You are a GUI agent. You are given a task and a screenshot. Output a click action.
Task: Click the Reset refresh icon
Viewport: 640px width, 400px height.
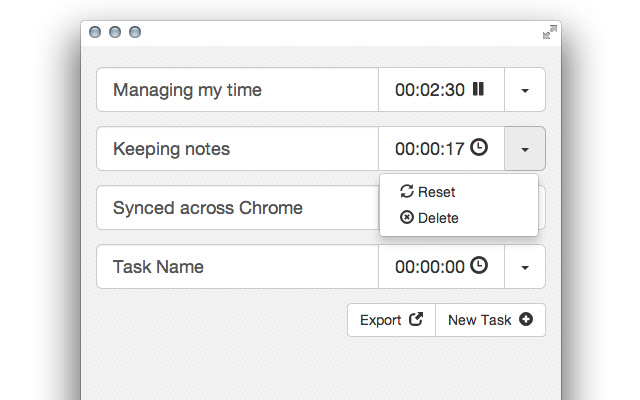coord(407,191)
